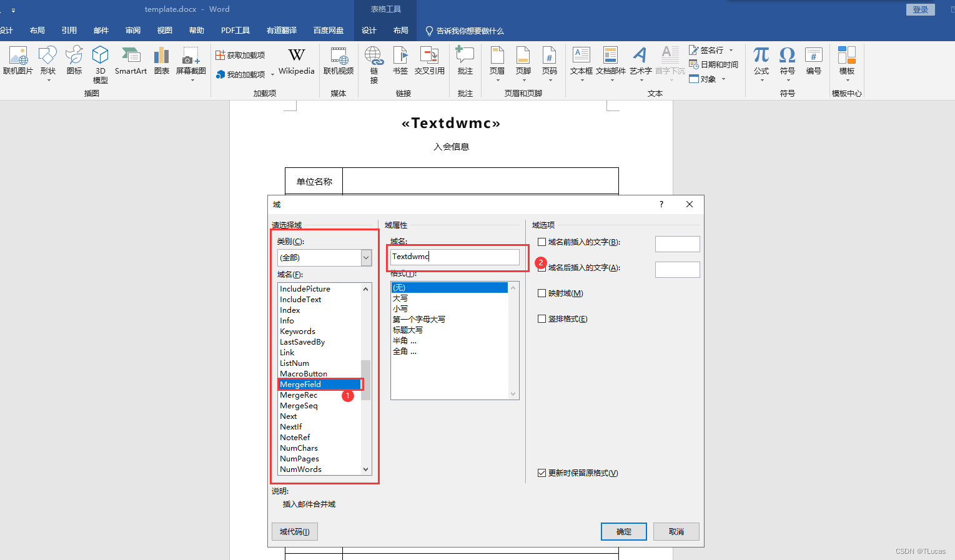Open Quick Parts (文档部件)

tap(611, 63)
